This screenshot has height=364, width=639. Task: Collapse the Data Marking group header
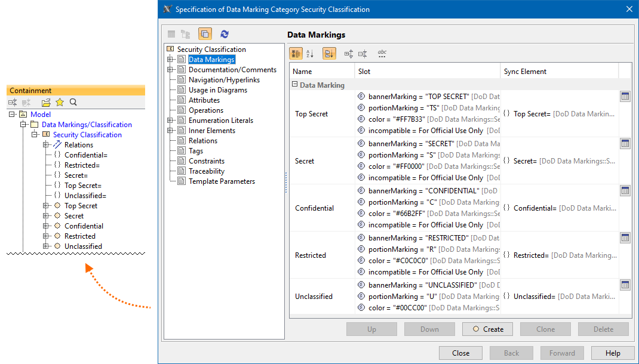294,85
